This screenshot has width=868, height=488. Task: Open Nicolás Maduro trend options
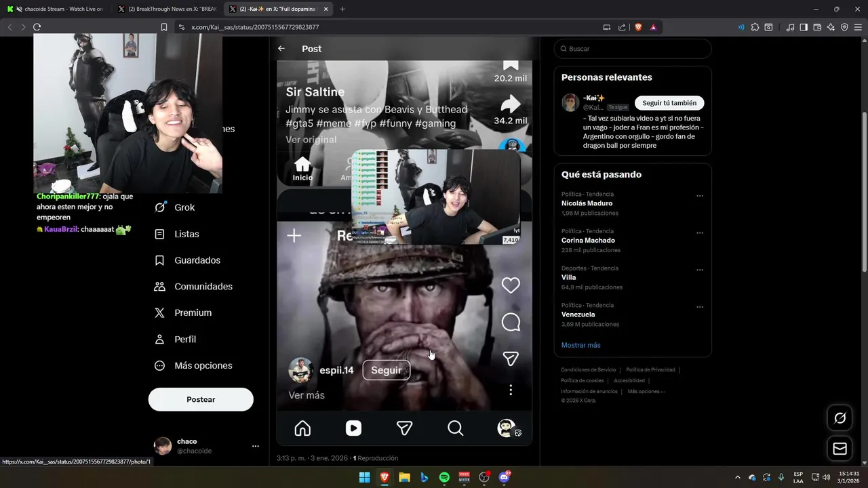click(700, 196)
